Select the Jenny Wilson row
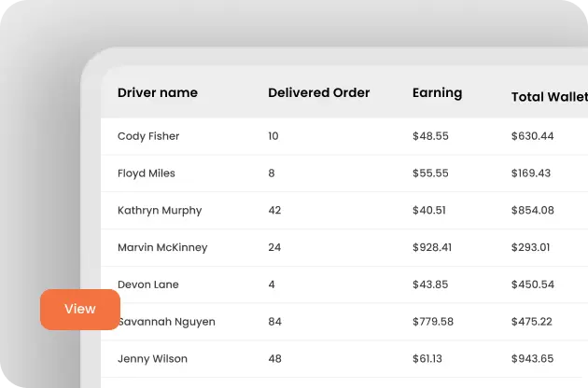The height and width of the screenshot is (388, 588). tap(344, 359)
